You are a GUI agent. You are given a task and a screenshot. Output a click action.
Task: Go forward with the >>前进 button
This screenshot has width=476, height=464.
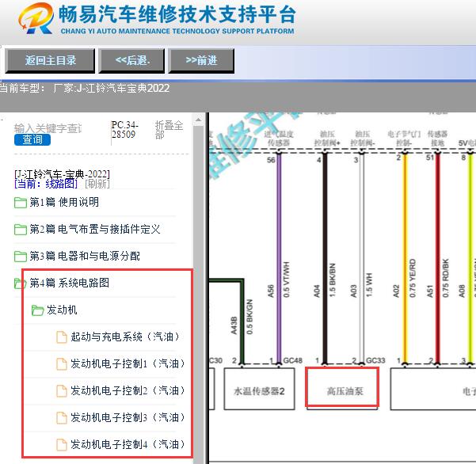[x=201, y=61]
